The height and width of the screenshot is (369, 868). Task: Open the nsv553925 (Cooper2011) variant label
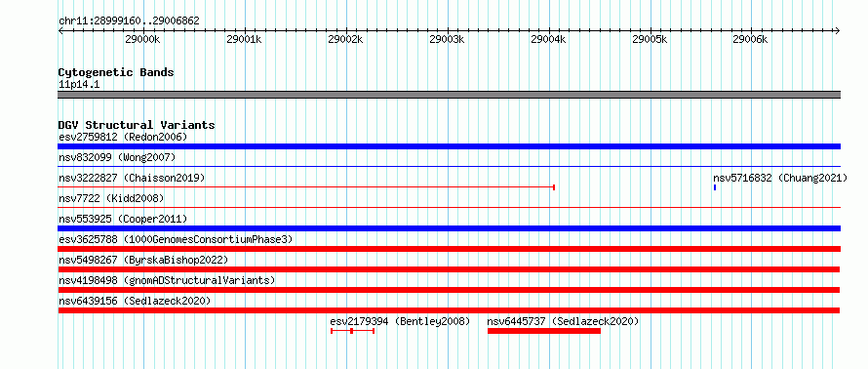point(123,219)
